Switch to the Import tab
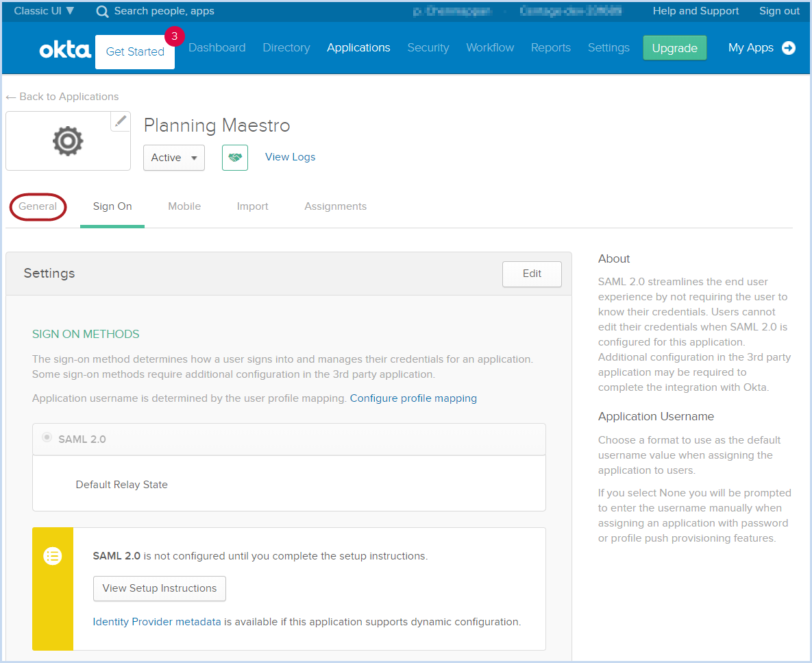 point(253,206)
